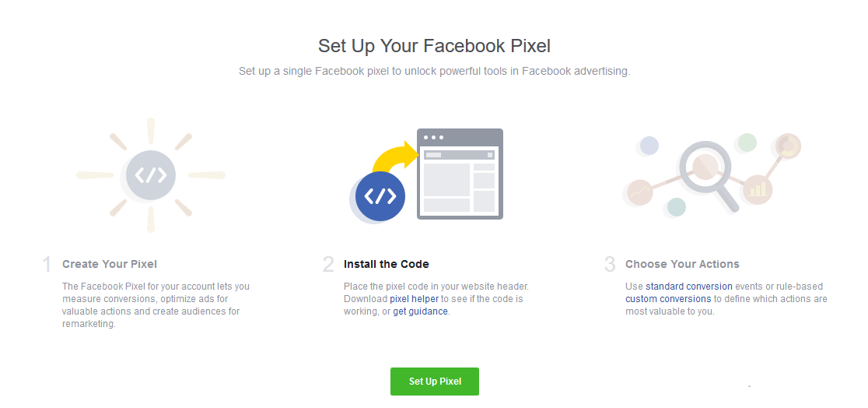This screenshot has width=868, height=408.
Task: Click the blue code tag circle icon
Action: tap(380, 196)
